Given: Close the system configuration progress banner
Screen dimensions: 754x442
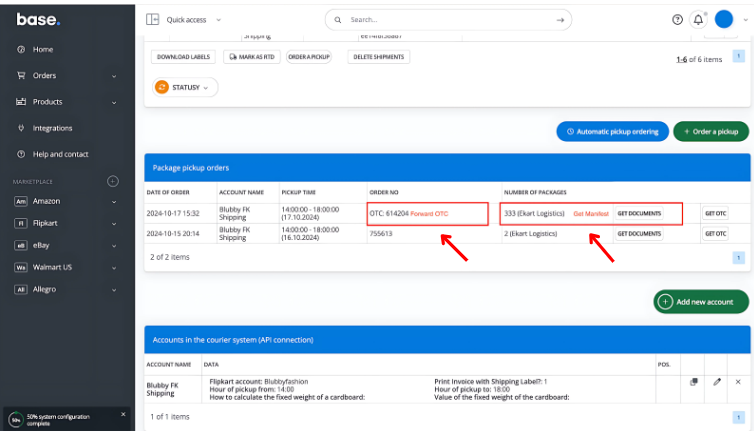Looking at the screenshot, I should [123, 414].
